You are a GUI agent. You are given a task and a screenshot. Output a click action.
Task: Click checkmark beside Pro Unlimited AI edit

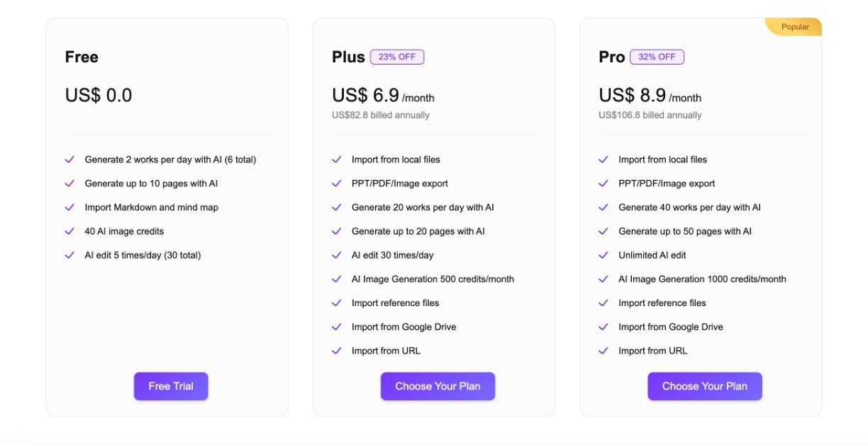603,255
